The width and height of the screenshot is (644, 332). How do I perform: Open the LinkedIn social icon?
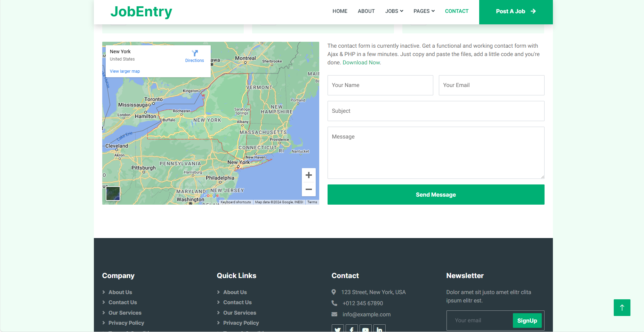coord(379,329)
